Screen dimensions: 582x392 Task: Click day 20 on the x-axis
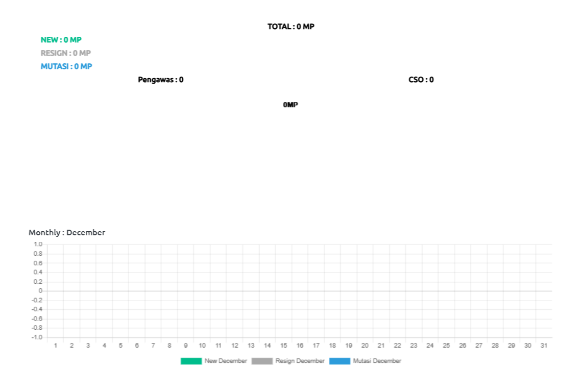tap(365, 346)
